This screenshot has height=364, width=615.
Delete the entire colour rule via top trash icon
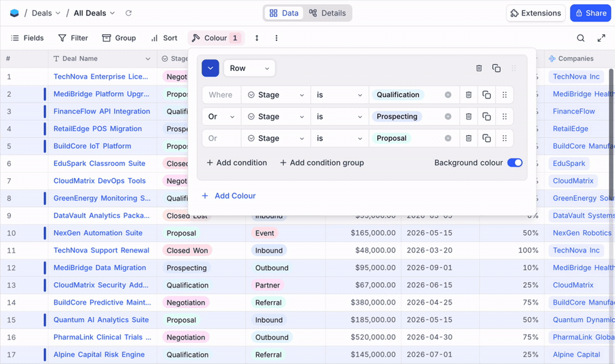point(479,68)
